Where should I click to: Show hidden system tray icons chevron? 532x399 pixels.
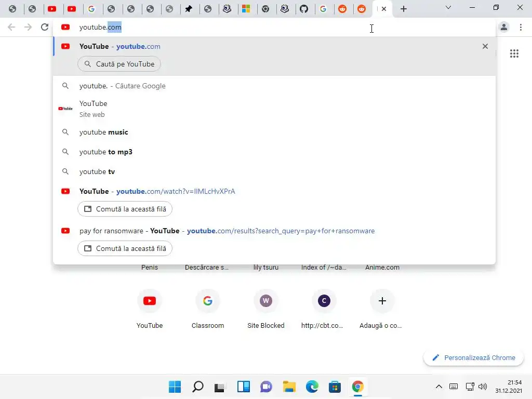click(x=438, y=387)
